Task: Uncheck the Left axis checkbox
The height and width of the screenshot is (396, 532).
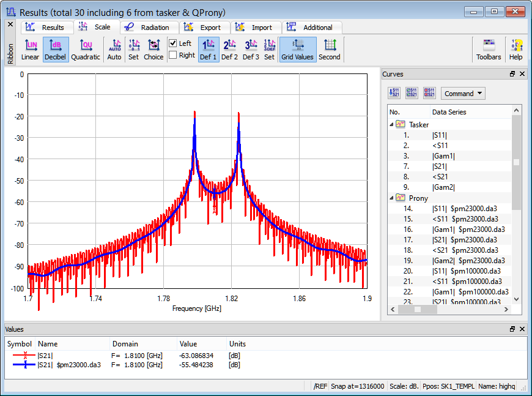Action: pyautogui.click(x=173, y=43)
